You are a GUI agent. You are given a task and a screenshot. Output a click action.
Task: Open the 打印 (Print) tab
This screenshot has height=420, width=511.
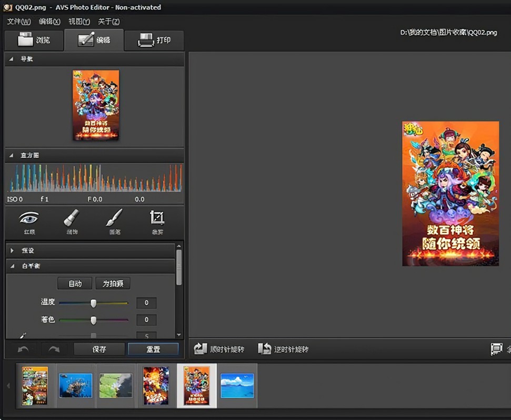[154, 40]
